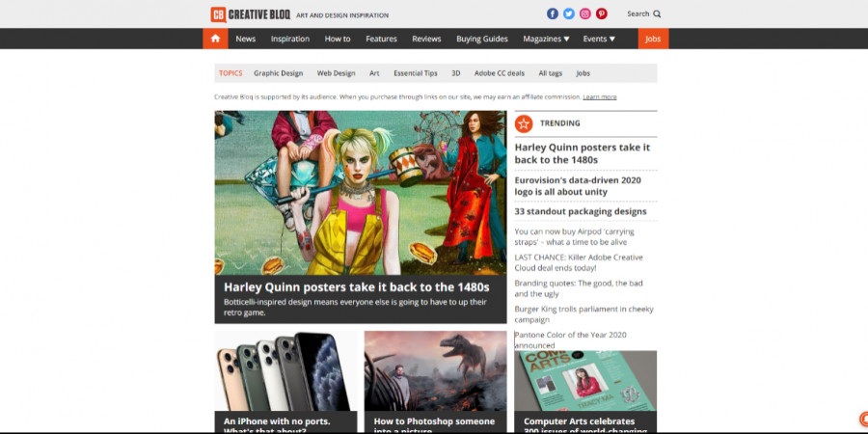
Task: Expand the Events dropdown menu
Action: point(599,39)
